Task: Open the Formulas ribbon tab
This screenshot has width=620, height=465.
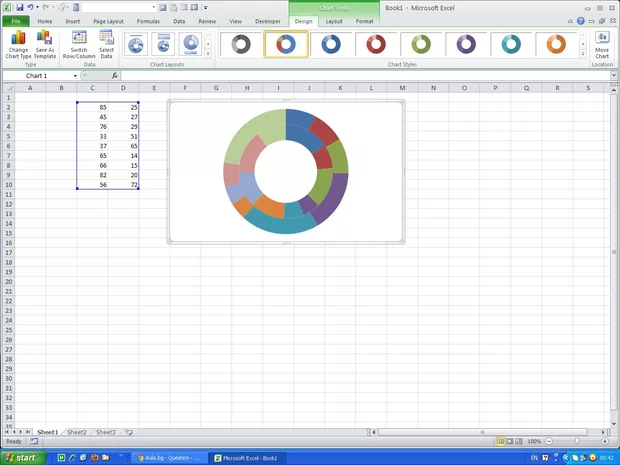Action: click(x=148, y=20)
